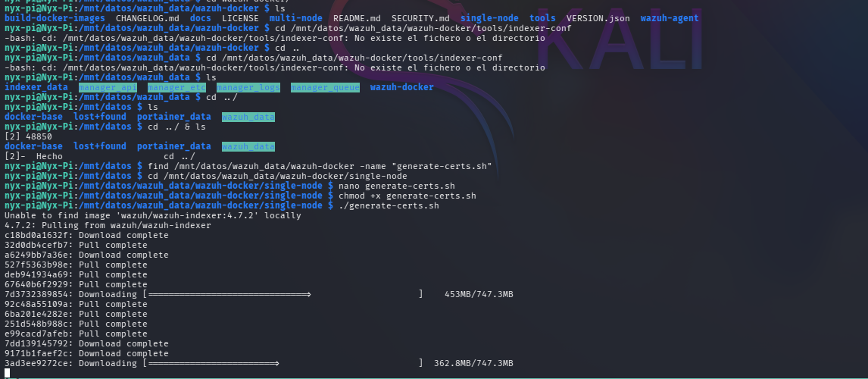The height and width of the screenshot is (379, 868).
Task: Click progress bar of layer 3ad3ee9272ce
Action: point(283,364)
